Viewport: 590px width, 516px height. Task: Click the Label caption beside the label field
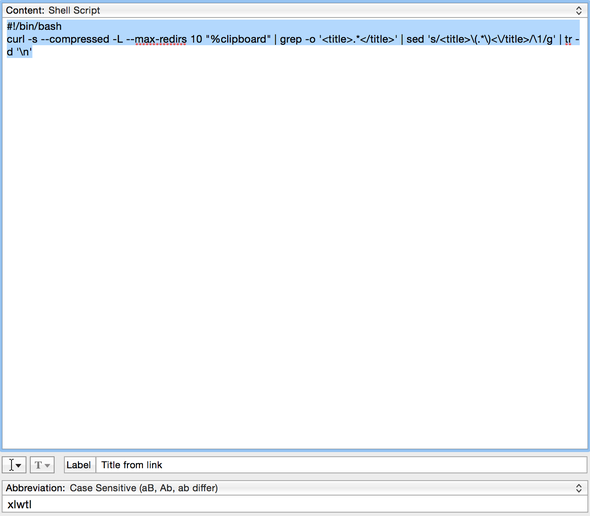tap(78, 465)
